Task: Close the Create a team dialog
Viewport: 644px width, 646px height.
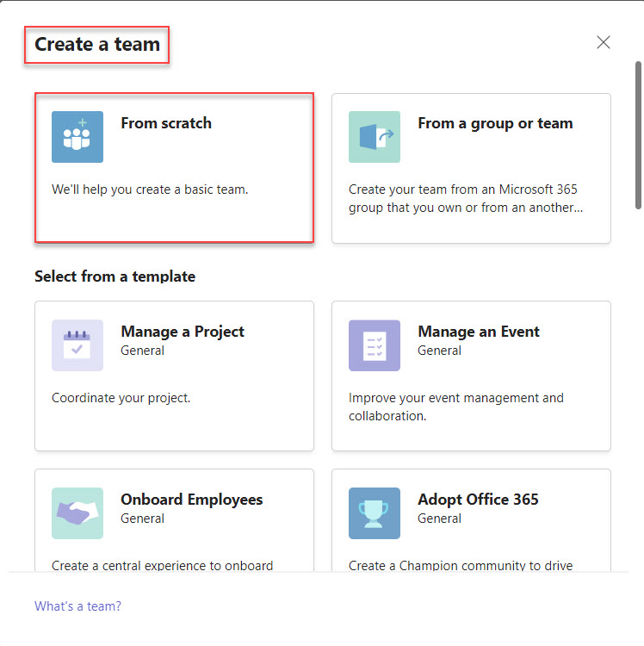Action: 604,42
